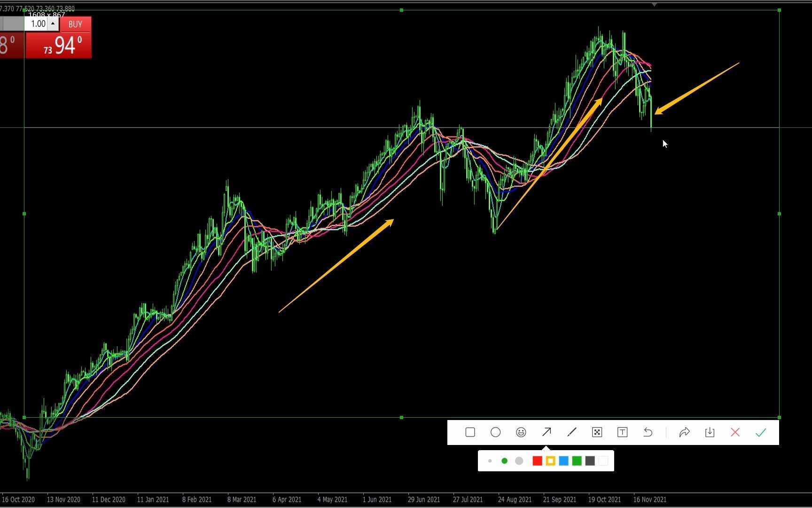The width and height of the screenshot is (812, 508).
Task: Pick the red color swatch
Action: tap(537, 461)
